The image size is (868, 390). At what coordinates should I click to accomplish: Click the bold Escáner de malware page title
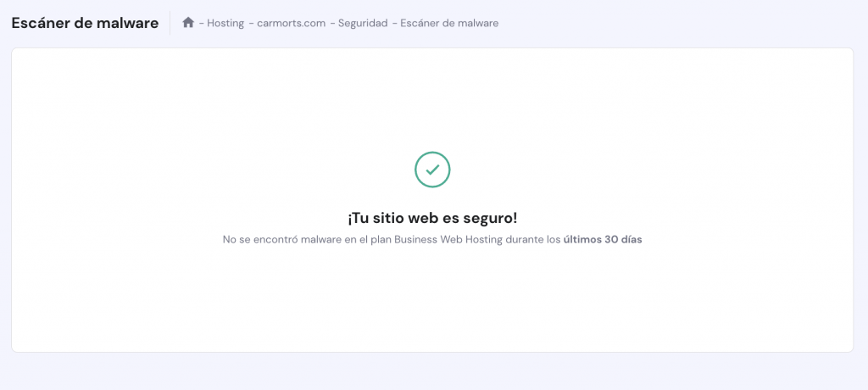[x=85, y=23]
